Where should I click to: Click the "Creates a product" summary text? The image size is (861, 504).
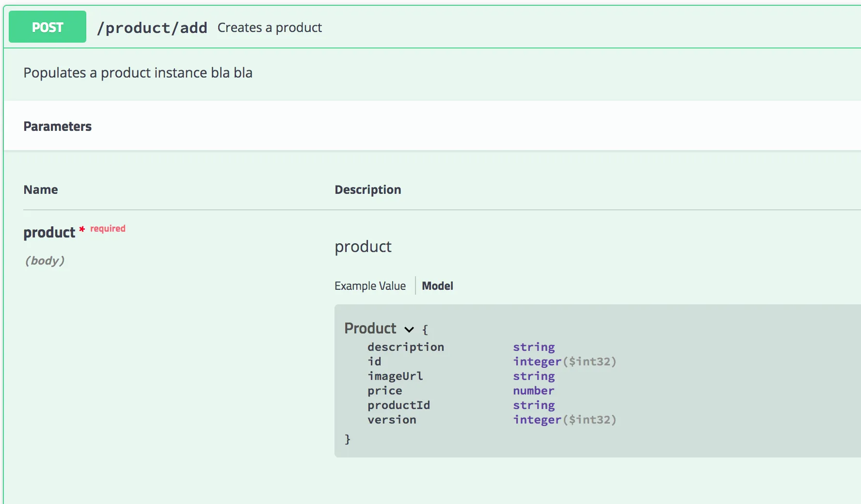tap(270, 28)
